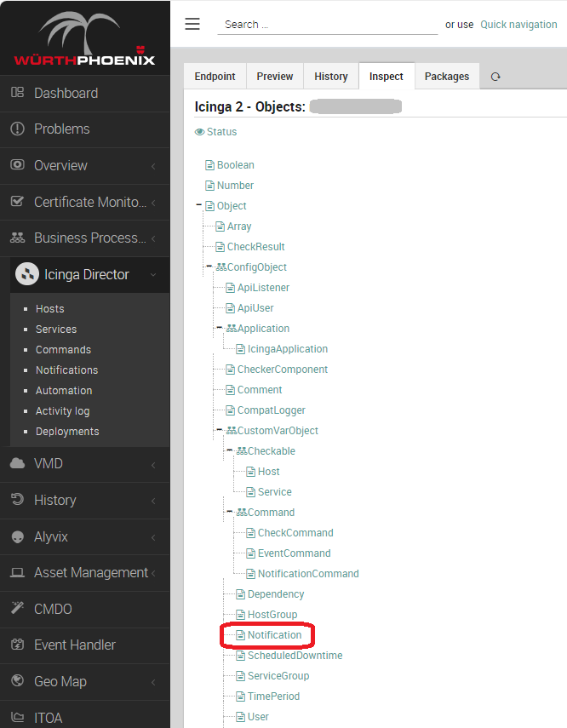This screenshot has height=728, width=567.
Task: Click the Event Handler calendar icon
Action: pos(17,644)
